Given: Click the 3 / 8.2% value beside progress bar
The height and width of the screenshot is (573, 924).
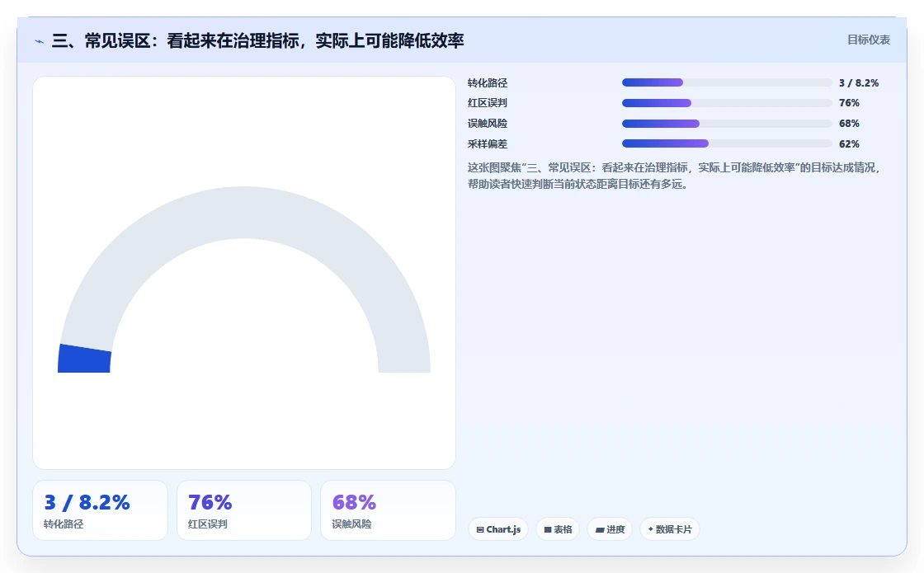Looking at the screenshot, I should [x=859, y=83].
